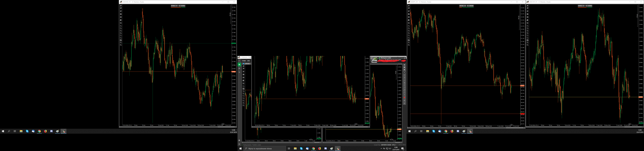The height and width of the screenshot is (151, 644).
Task: Select the ellipse drawing tool
Action: pos(405,92)
